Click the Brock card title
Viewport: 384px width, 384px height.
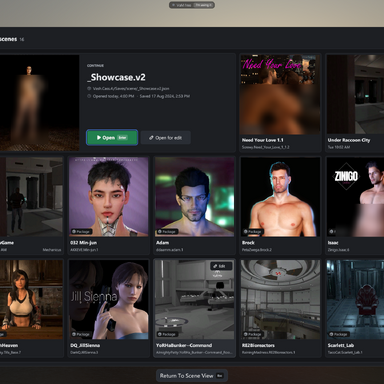[248, 243]
